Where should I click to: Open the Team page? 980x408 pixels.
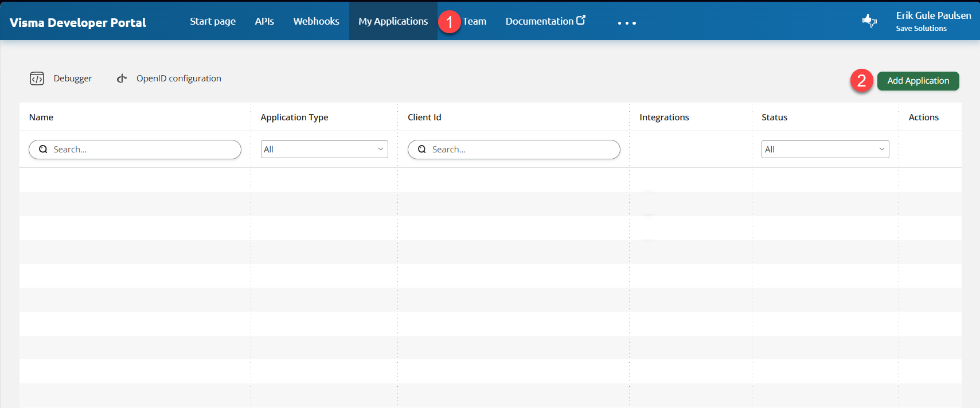pos(475,21)
